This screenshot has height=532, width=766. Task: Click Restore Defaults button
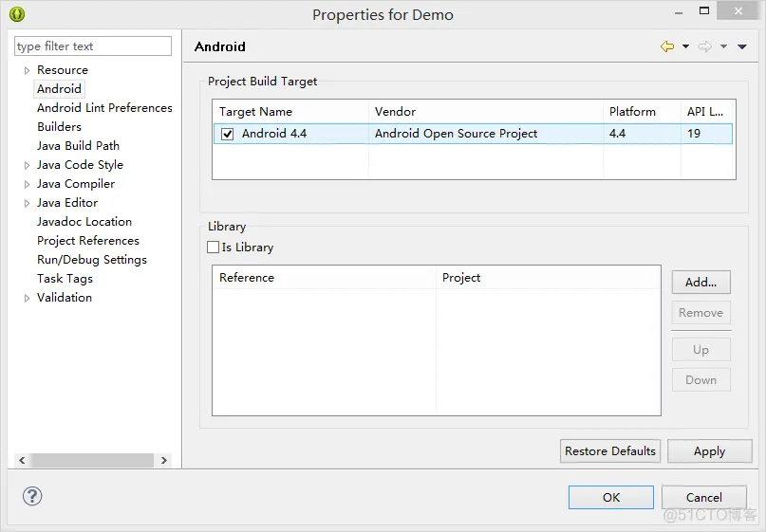click(610, 451)
